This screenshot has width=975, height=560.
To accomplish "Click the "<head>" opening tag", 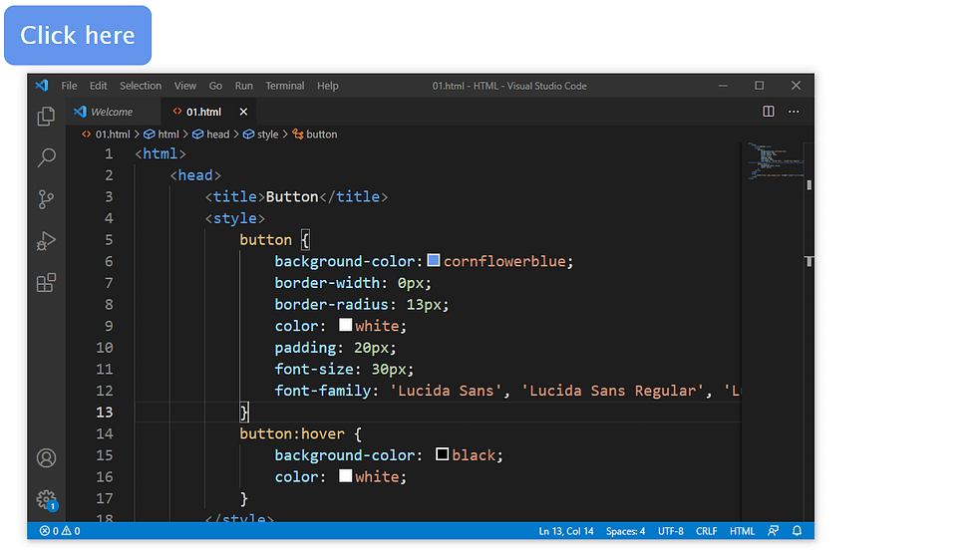I will pyautogui.click(x=195, y=176).
